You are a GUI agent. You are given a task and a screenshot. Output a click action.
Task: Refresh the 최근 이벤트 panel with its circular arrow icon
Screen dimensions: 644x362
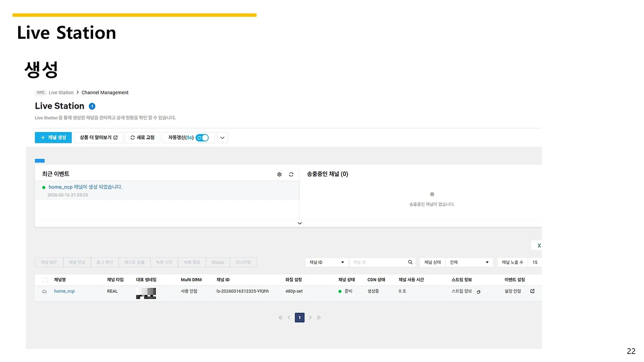pos(291,174)
